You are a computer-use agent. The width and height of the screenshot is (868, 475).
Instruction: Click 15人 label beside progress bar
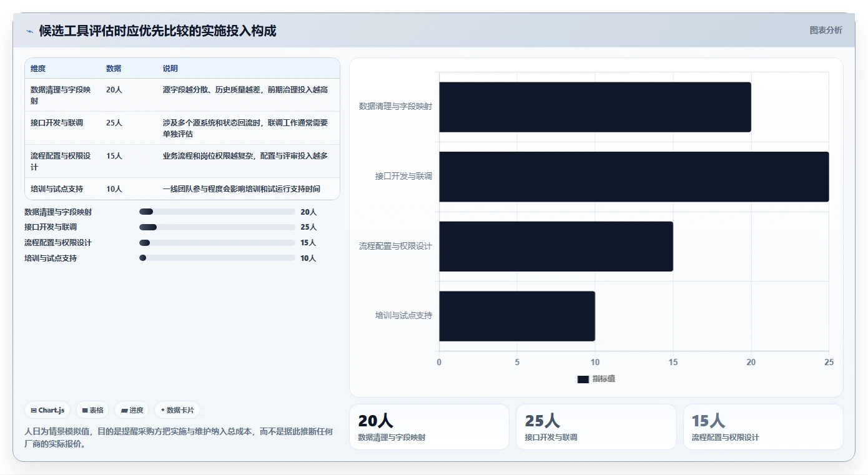(x=308, y=243)
